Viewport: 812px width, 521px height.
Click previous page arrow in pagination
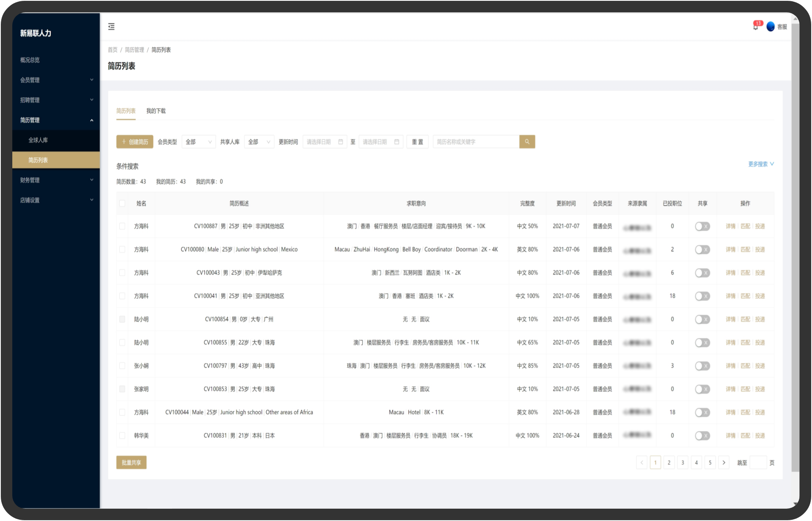tap(642, 463)
